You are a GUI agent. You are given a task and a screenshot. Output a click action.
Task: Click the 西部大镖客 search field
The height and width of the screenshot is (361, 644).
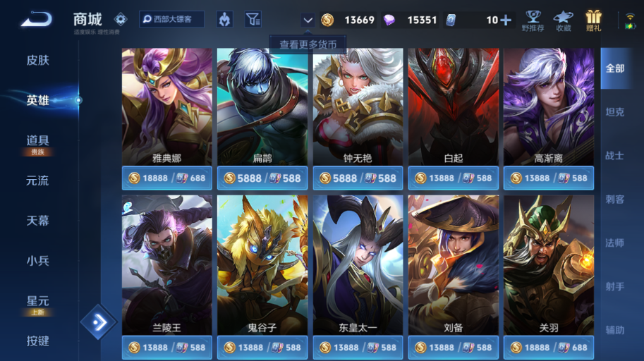click(171, 19)
